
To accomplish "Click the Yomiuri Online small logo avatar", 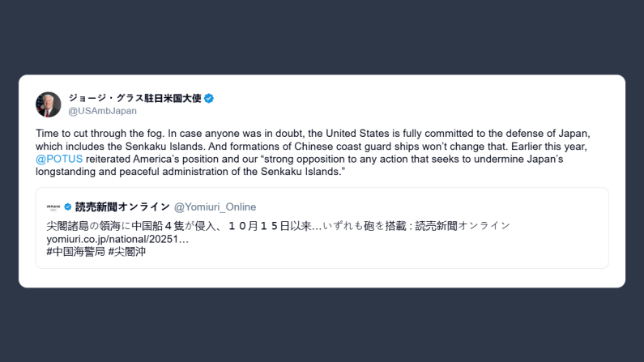I will (x=53, y=207).
